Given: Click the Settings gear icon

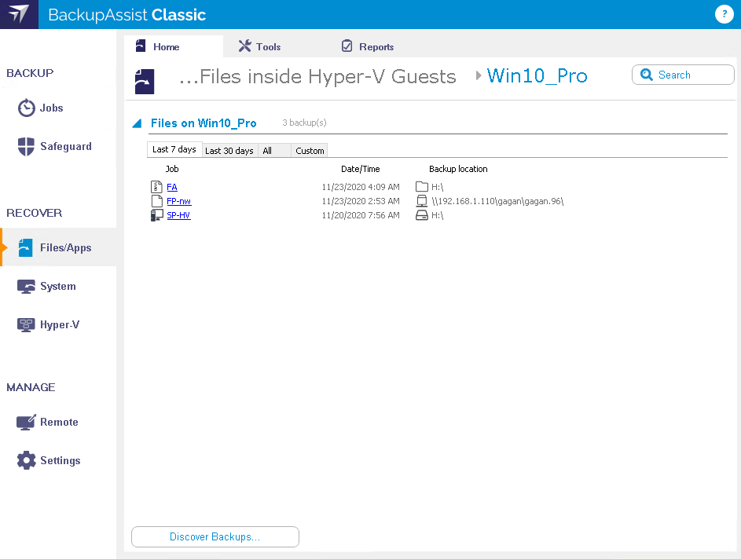Looking at the screenshot, I should (27, 460).
